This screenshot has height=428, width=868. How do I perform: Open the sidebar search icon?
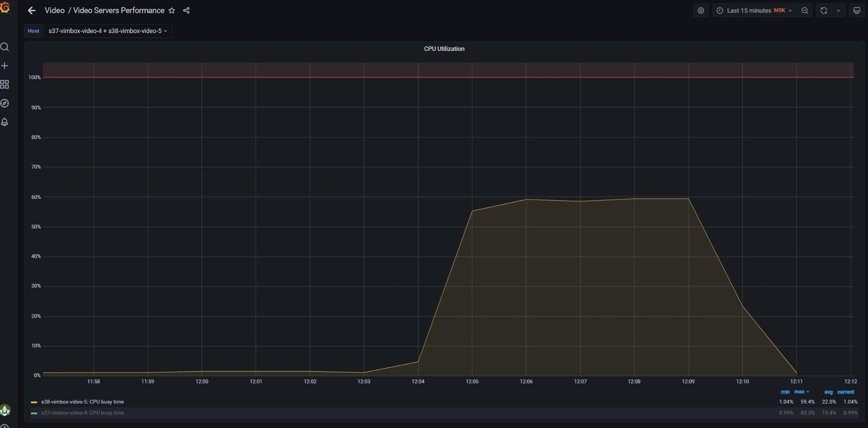tap(5, 47)
